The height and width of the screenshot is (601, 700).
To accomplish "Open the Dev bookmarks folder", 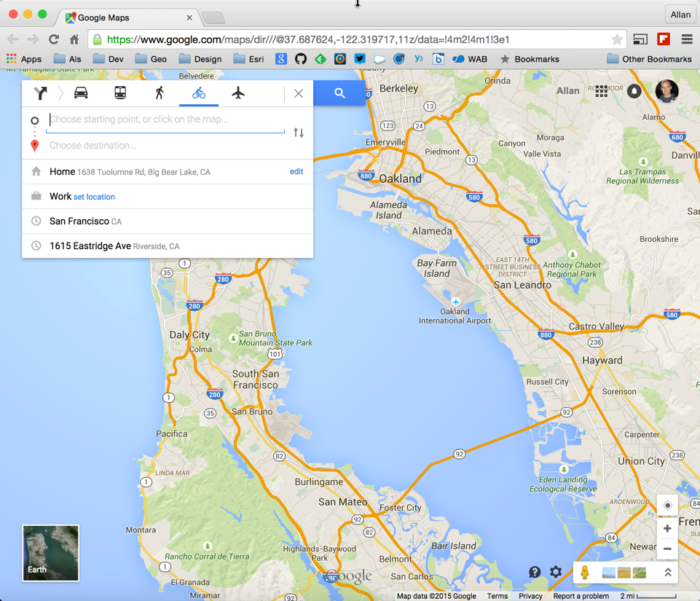I will 108,59.
